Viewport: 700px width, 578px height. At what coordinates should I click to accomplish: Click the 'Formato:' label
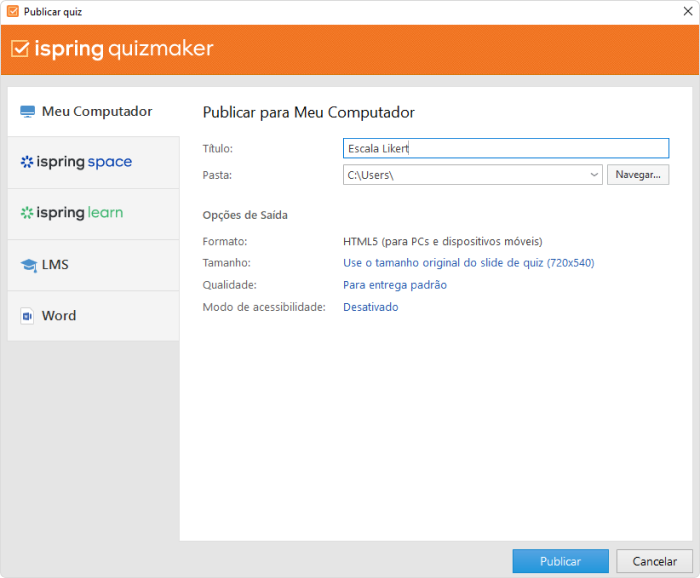(x=225, y=241)
